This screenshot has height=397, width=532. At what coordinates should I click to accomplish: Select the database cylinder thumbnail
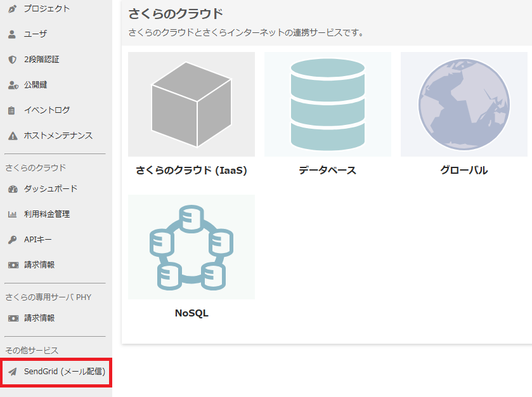[328, 104]
